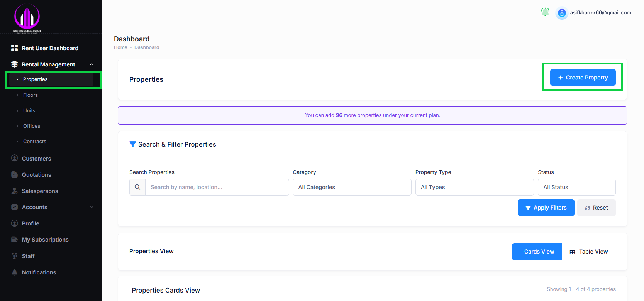Open the Property Type dropdown
Viewport: 644px width, 301px height.
coord(474,187)
